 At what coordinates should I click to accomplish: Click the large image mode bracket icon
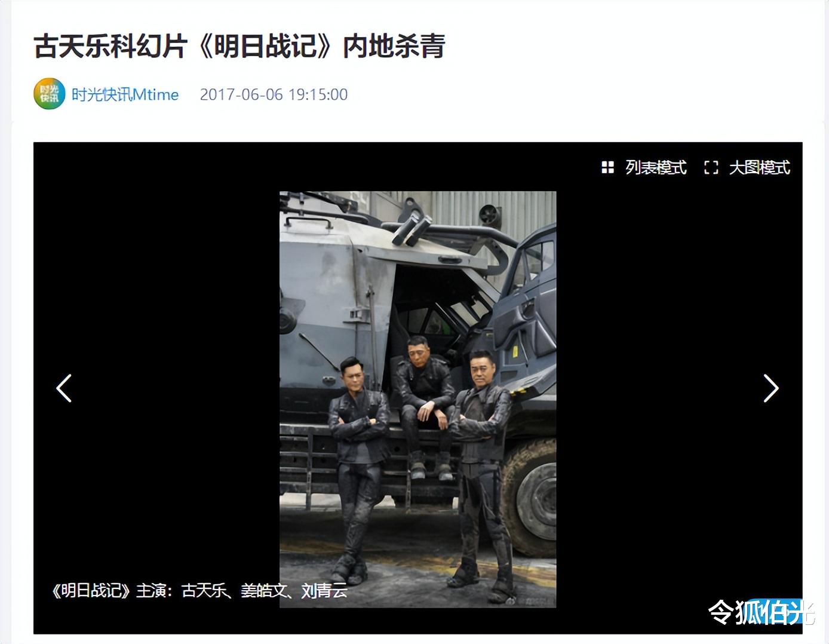pos(711,167)
